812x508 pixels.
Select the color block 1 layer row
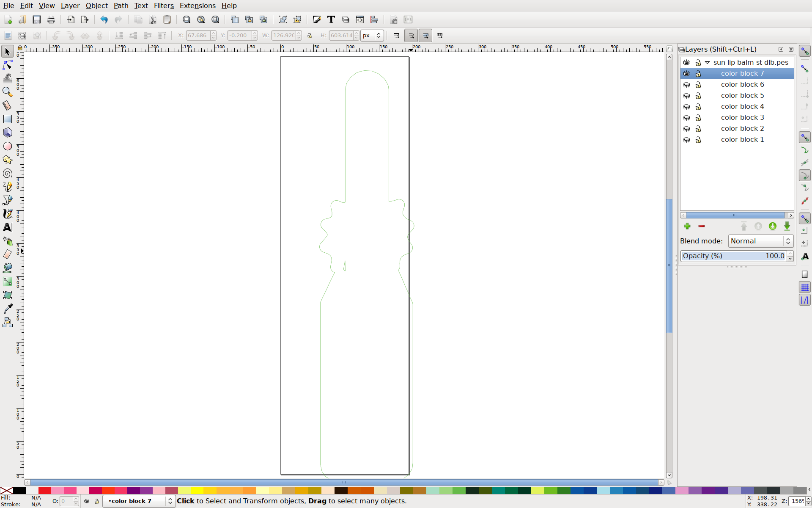[x=737, y=140]
